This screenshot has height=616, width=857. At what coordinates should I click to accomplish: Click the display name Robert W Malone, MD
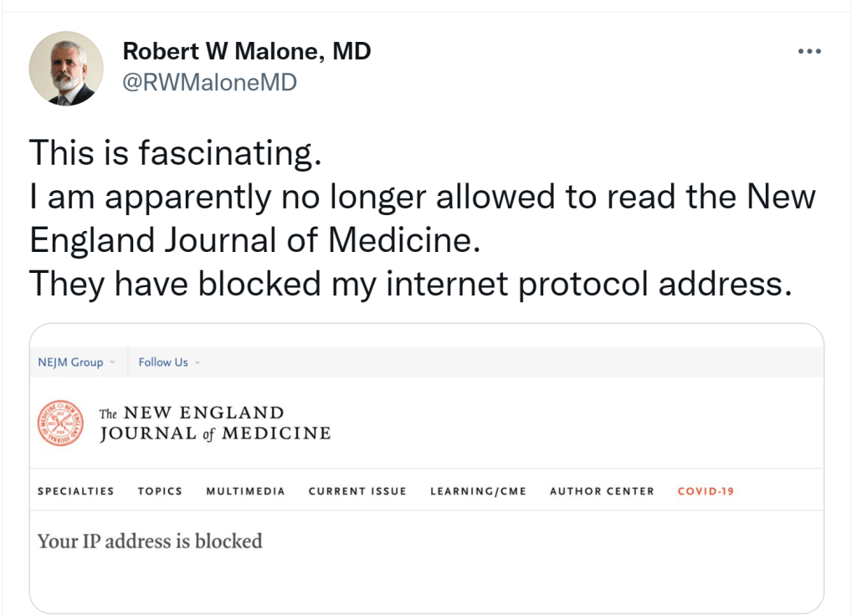pyautogui.click(x=247, y=52)
